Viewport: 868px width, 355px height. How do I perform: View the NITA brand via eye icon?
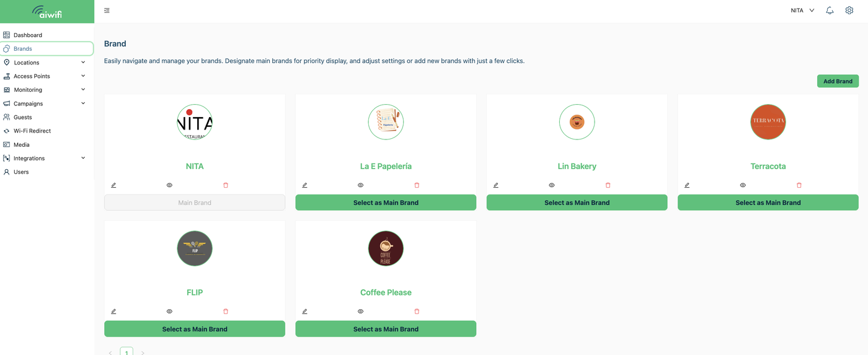(169, 185)
